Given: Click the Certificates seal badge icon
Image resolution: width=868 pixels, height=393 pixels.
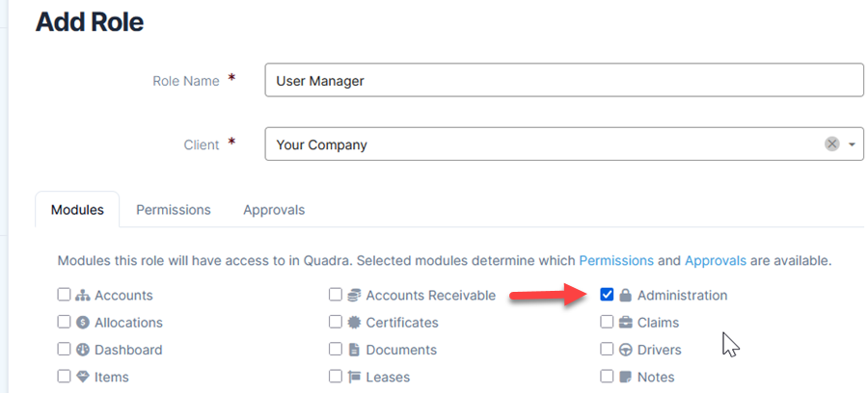Looking at the screenshot, I should 354,323.
